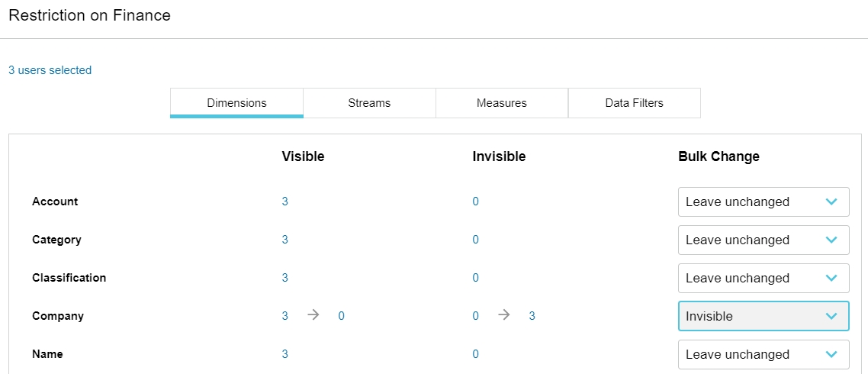This screenshot has width=868, height=374.
Task: Click the Classification visible count 3
Action: [x=285, y=279]
